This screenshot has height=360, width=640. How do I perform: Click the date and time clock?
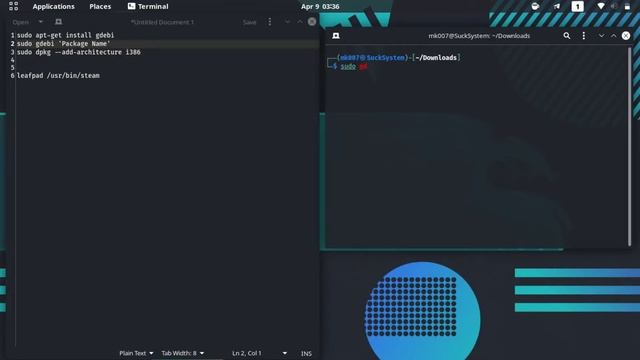tap(320, 7)
